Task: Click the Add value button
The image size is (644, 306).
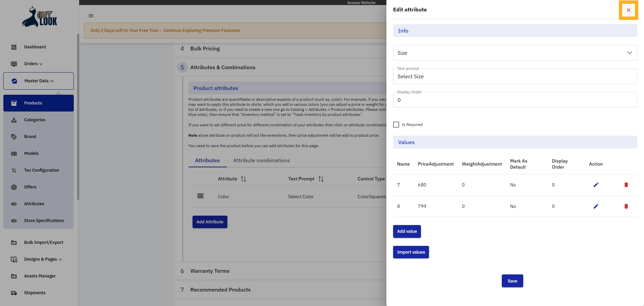Action: click(407, 231)
